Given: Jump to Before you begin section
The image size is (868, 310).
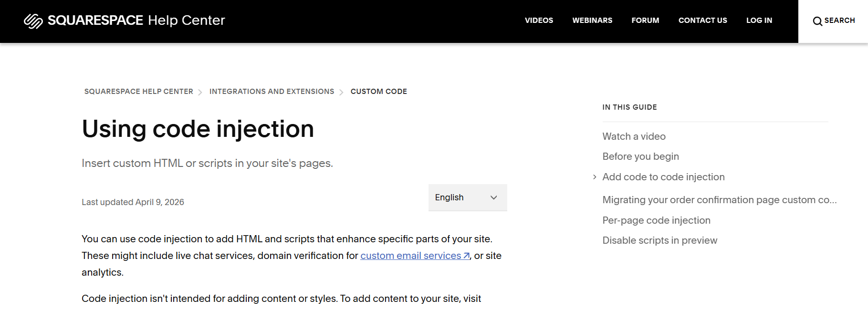Looking at the screenshot, I should (x=640, y=156).
